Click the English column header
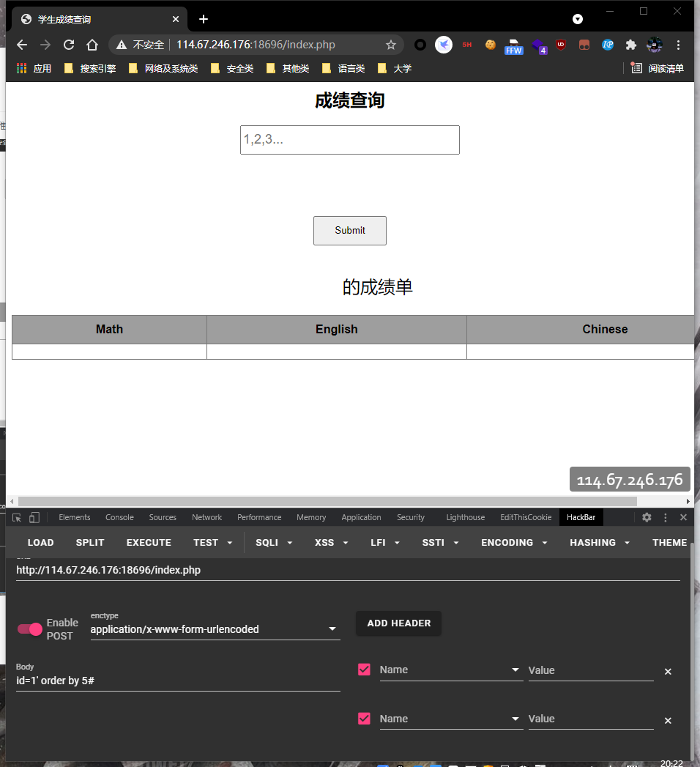 [x=337, y=329]
